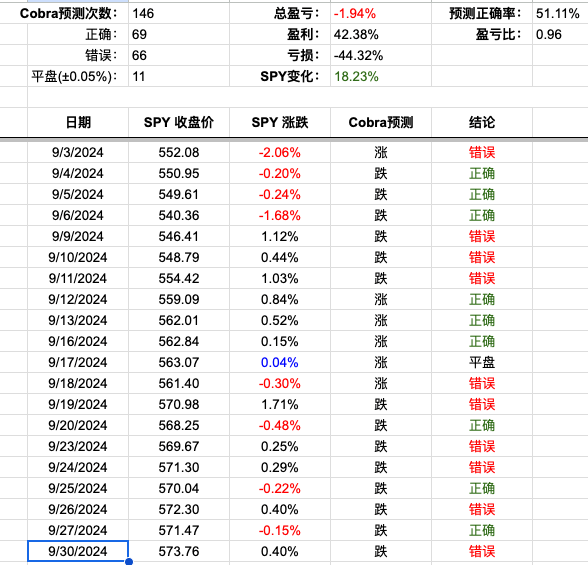
Task: Click the 0.29% change cell
Action: click(x=280, y=467)
